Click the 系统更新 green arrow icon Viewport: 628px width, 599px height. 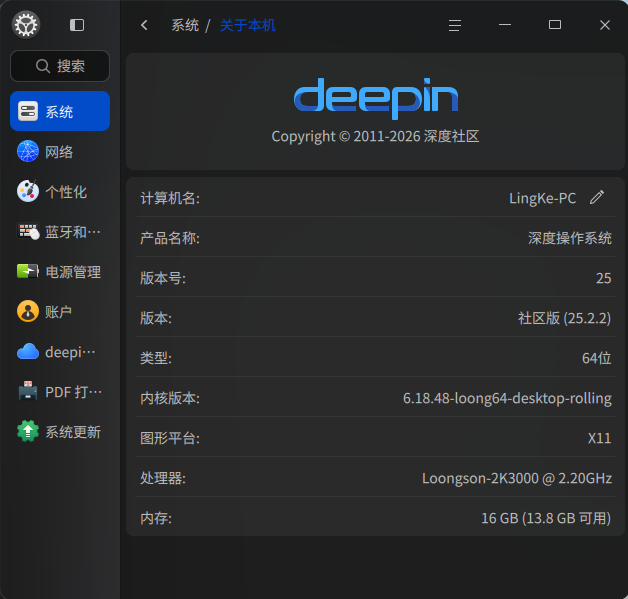tap(28, 431)
